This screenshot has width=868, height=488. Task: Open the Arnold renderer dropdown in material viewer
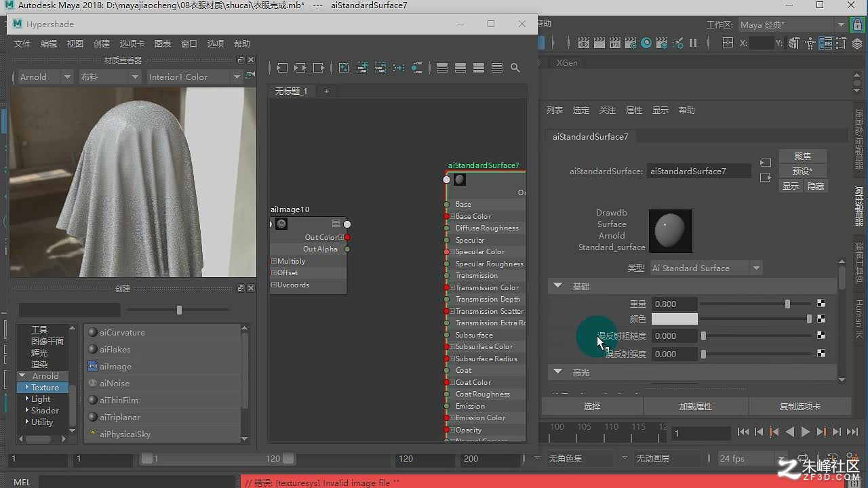(x=45, y=77)
